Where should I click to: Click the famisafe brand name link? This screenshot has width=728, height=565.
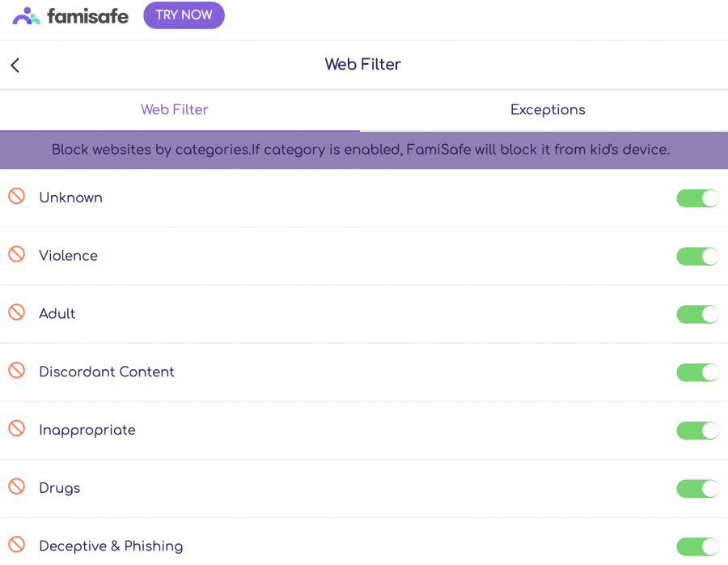(x=87, y=16)
